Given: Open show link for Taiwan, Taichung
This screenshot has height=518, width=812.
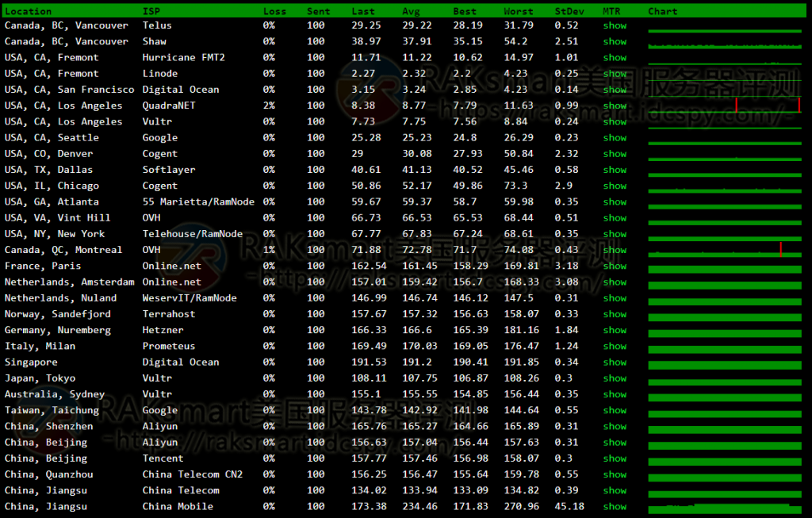Looking at the screenshot, I should tap(615, 411).
